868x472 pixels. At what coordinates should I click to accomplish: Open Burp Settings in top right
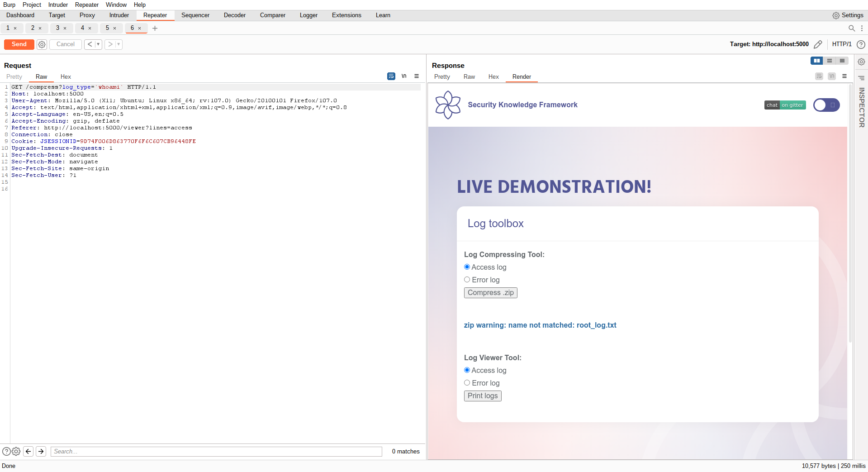[848, 15]
